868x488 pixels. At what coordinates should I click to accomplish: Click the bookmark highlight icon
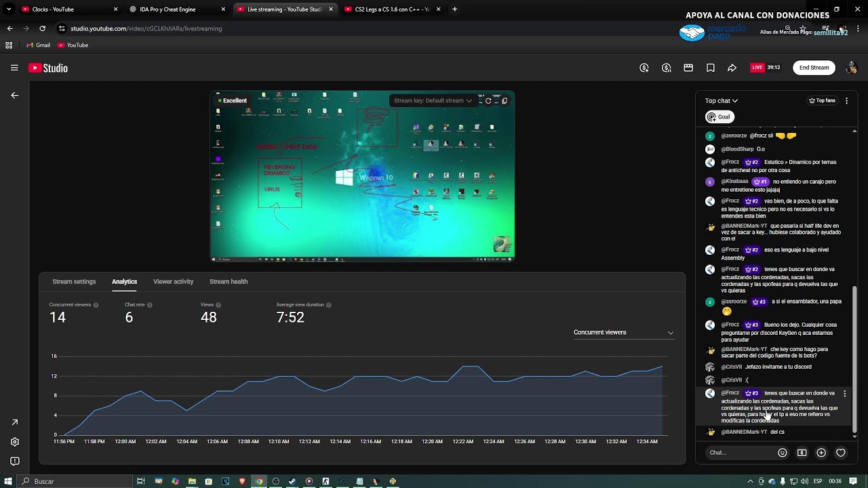pyautogui.click(x=710, y=68)
